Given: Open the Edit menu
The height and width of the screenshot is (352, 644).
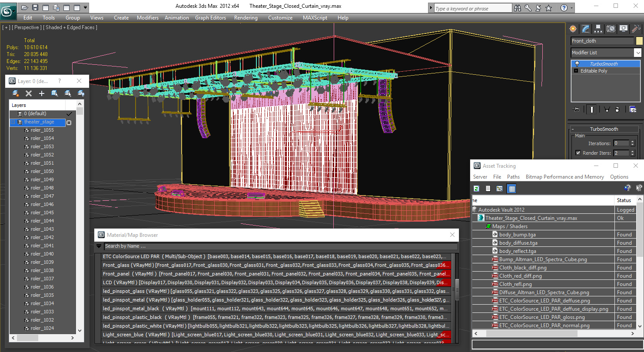Looking at the screenshot, I should (x=28, y=18).
